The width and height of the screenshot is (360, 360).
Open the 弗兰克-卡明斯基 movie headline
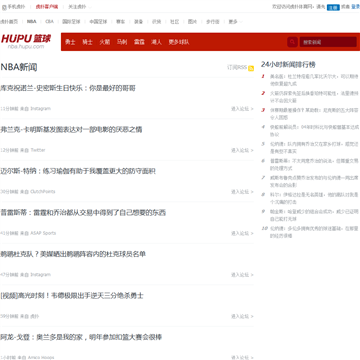(71, 130)
